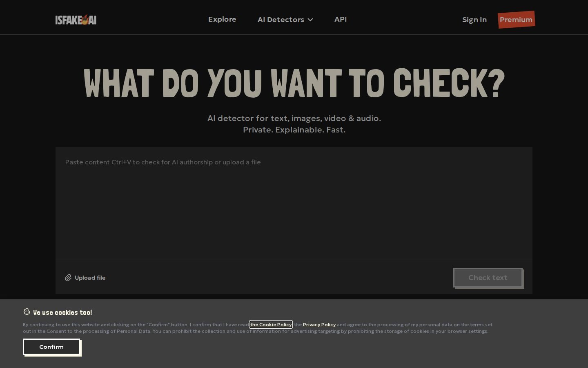The height and width of the screenshot is (368, 588).
Task: Click the IsFakeAI logo
Action: point(76,20)
